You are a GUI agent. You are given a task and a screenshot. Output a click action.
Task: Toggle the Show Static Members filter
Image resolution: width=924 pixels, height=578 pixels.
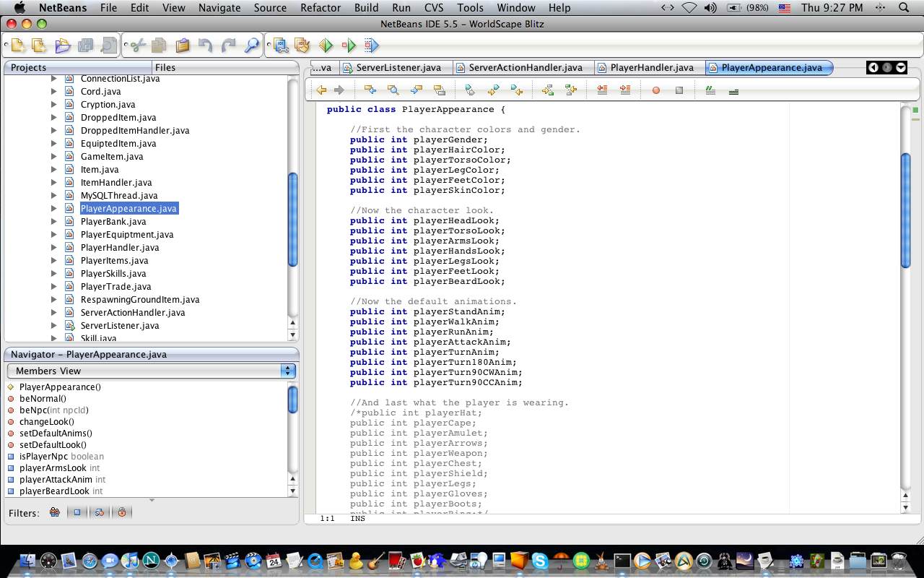pos(100,512)
